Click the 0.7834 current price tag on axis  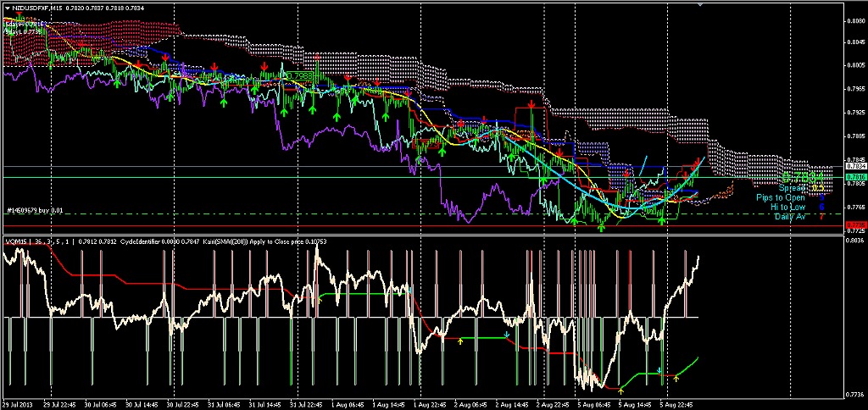(856, 167)
